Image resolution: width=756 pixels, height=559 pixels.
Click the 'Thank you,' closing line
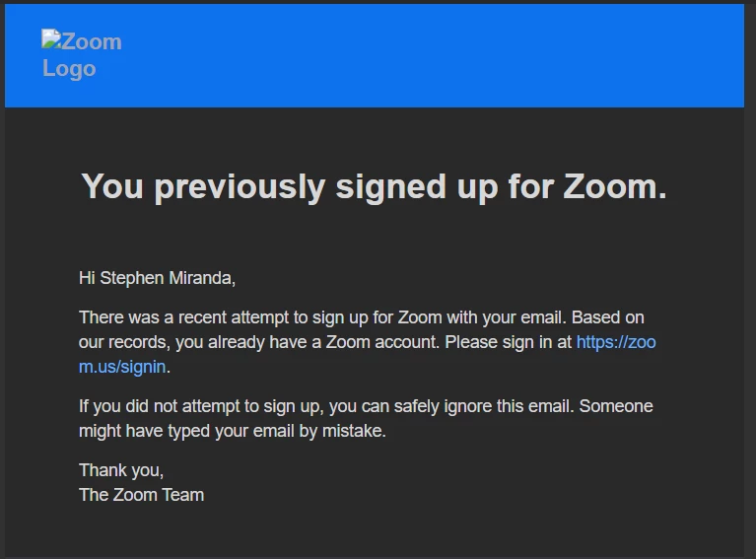(121, 470)
